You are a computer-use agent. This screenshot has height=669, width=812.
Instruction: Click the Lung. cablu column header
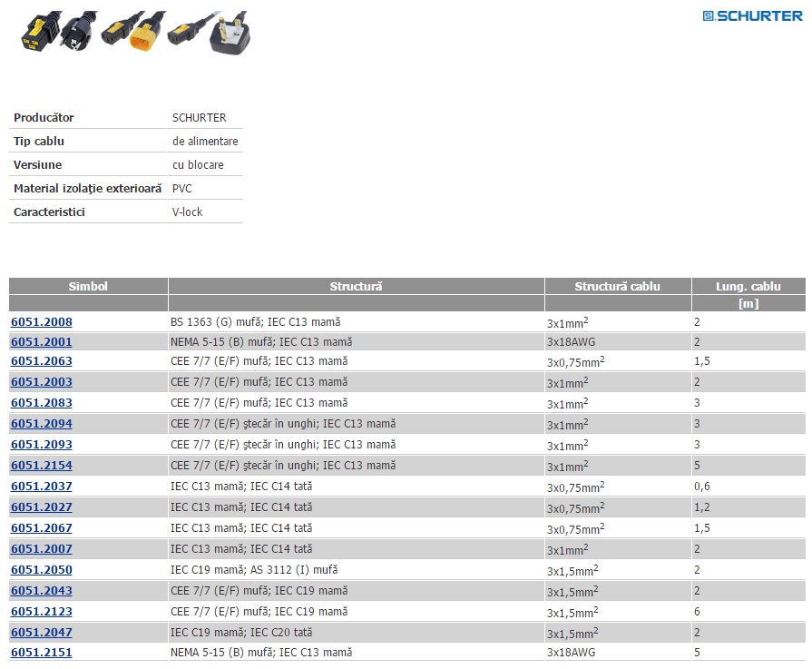tap(748, 286)
